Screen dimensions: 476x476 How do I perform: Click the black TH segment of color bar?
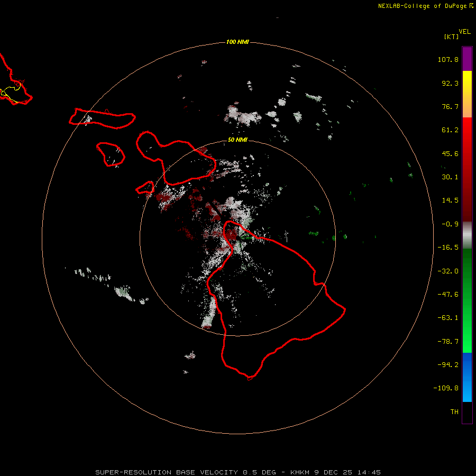[467, 412]
